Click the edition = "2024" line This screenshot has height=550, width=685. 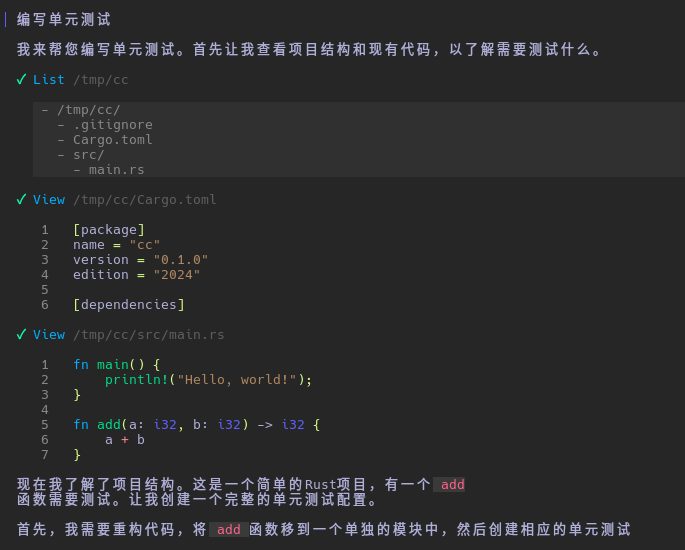[x=136, y=274]
